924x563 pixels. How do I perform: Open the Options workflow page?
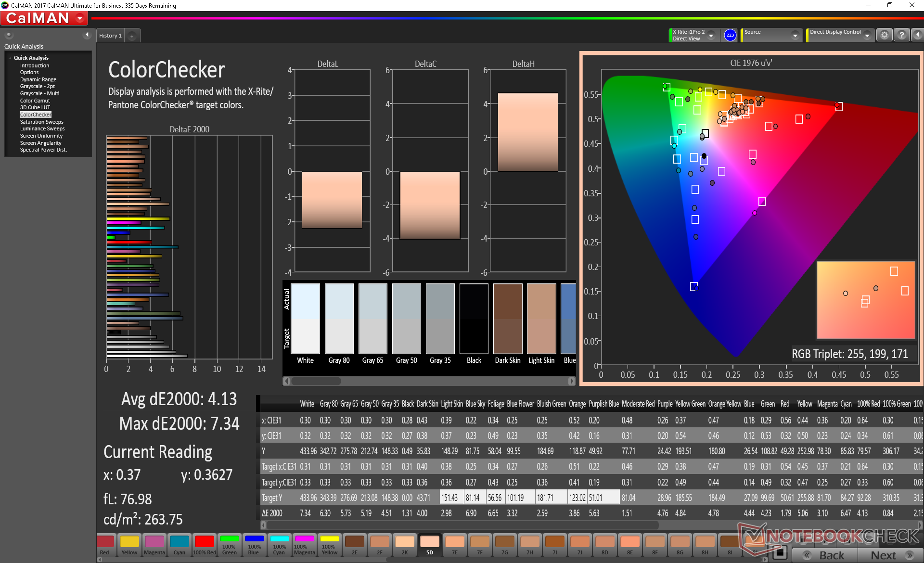coord(29,72)
